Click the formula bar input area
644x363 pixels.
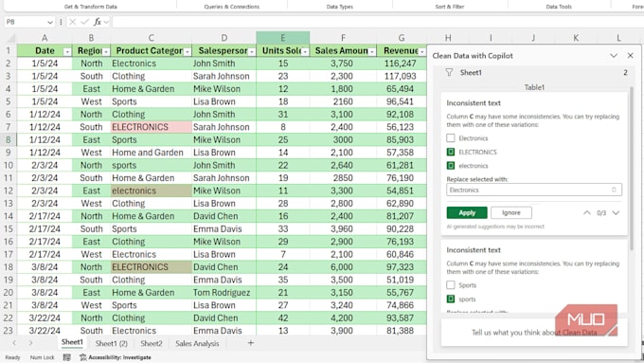click(378, 22)
